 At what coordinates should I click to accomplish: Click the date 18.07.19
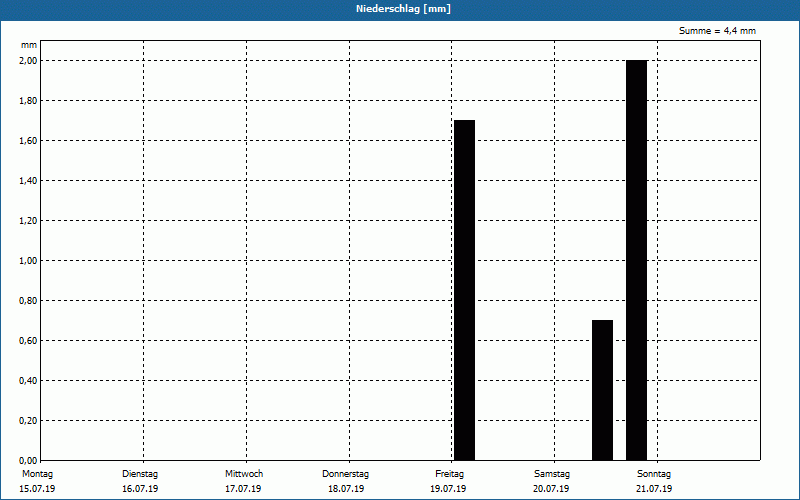pyautogui.click(x=346, y=489)
